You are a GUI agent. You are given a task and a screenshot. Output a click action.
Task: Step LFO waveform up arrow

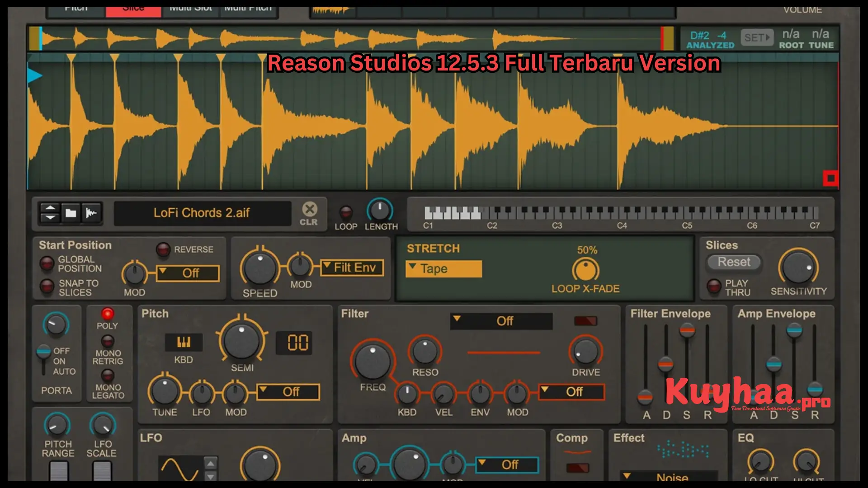click(x=211, y=464)
